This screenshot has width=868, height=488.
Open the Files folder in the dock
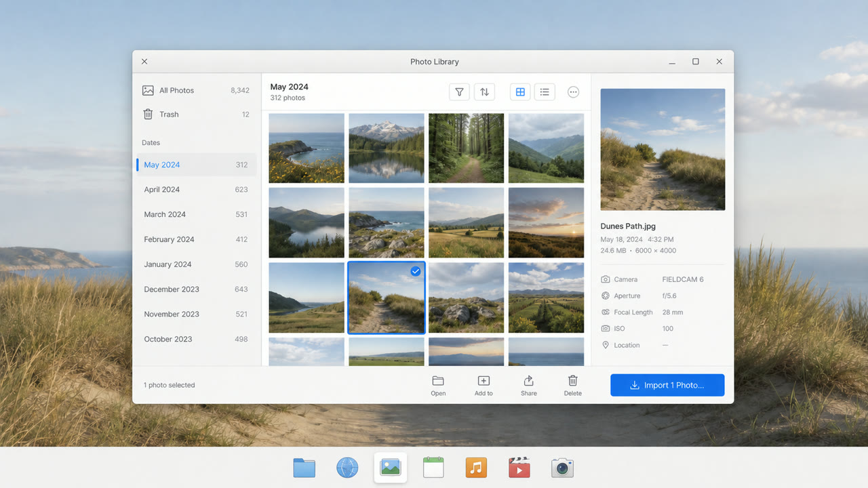(x=304, y=468)
